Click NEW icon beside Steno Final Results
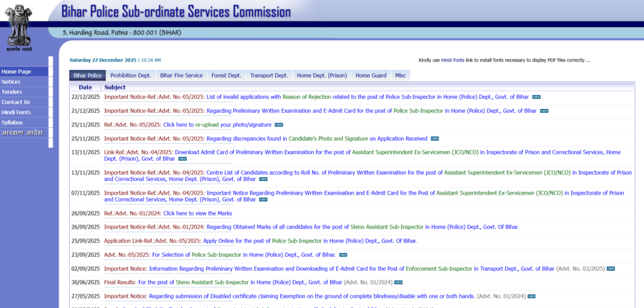644x308 pixels. tap(398, 282)
